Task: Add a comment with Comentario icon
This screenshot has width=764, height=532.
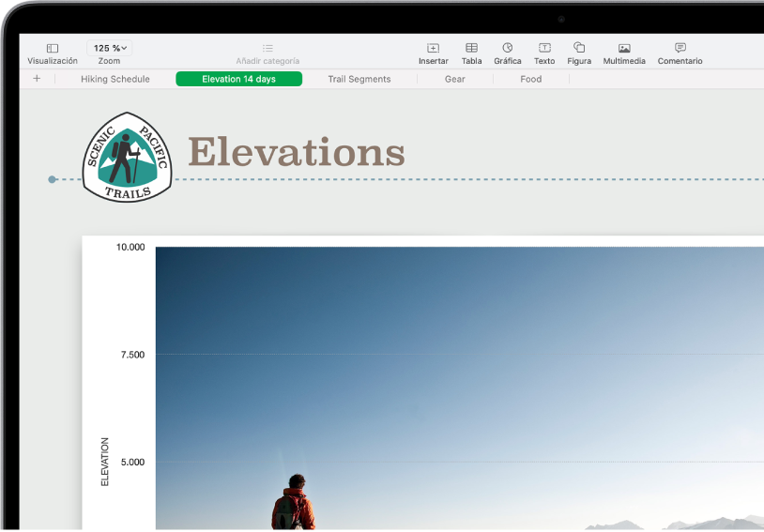Action: point(680,47)
